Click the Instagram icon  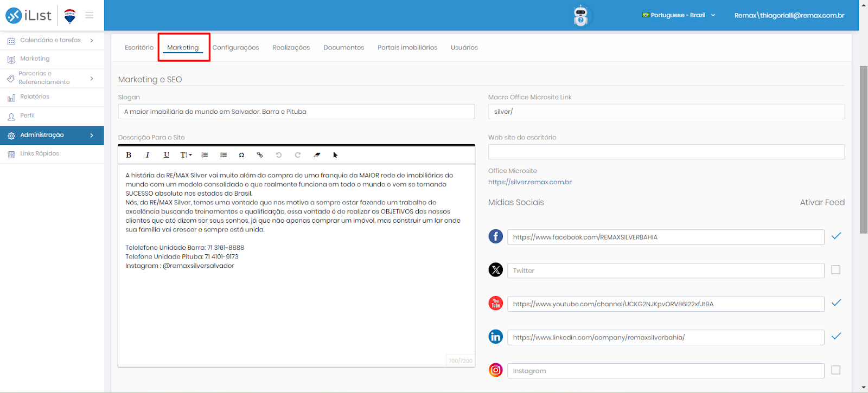(496, 370)
